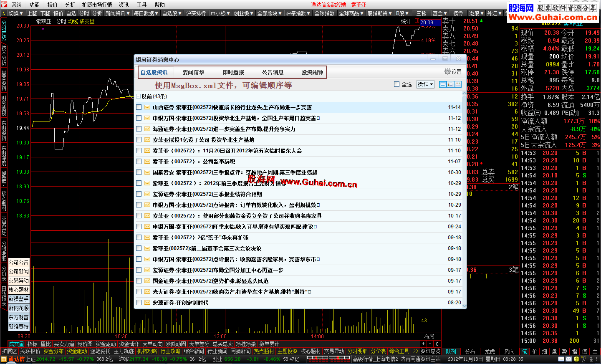601x364 pixels.
Task: Switch to the 要闻精华 tab
Action: click(x=193, y=72)
